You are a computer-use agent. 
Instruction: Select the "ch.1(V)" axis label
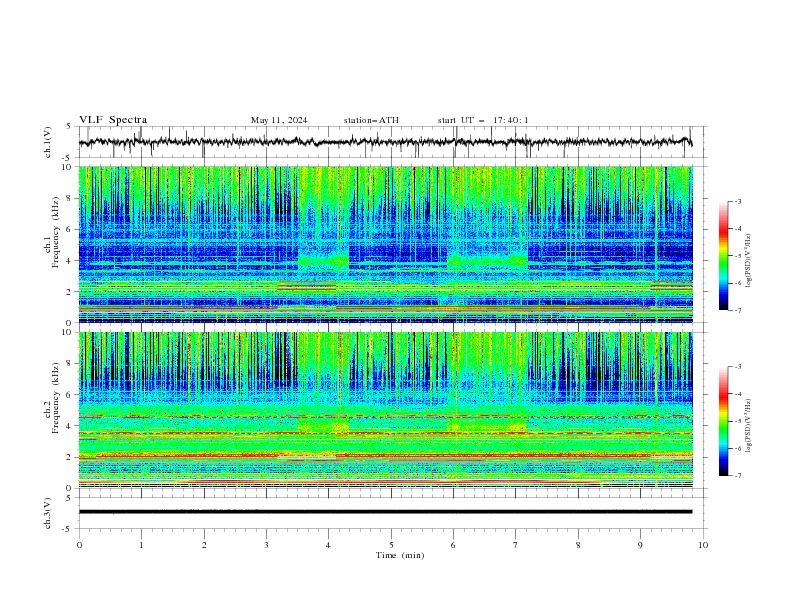(48, 142)
